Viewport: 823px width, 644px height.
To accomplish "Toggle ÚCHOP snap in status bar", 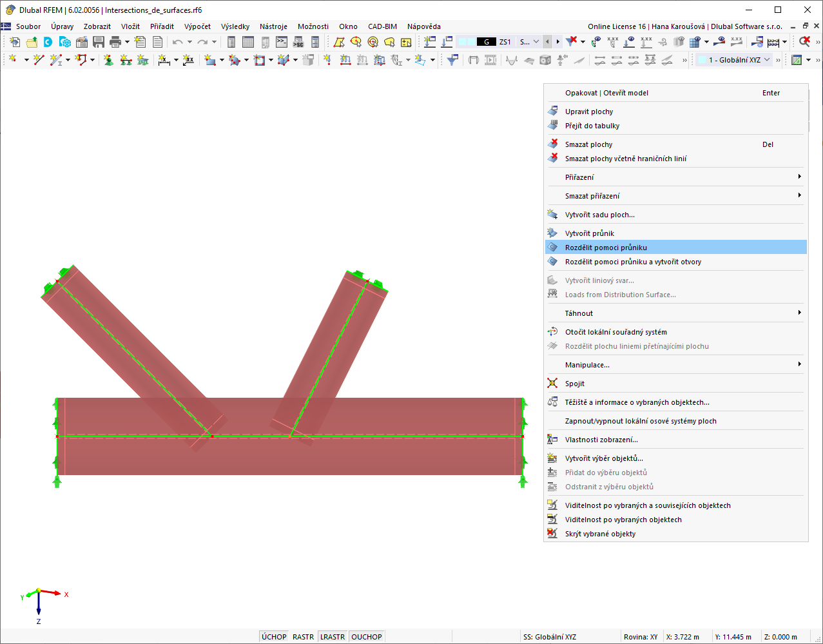I will click(x=274, y=637).
